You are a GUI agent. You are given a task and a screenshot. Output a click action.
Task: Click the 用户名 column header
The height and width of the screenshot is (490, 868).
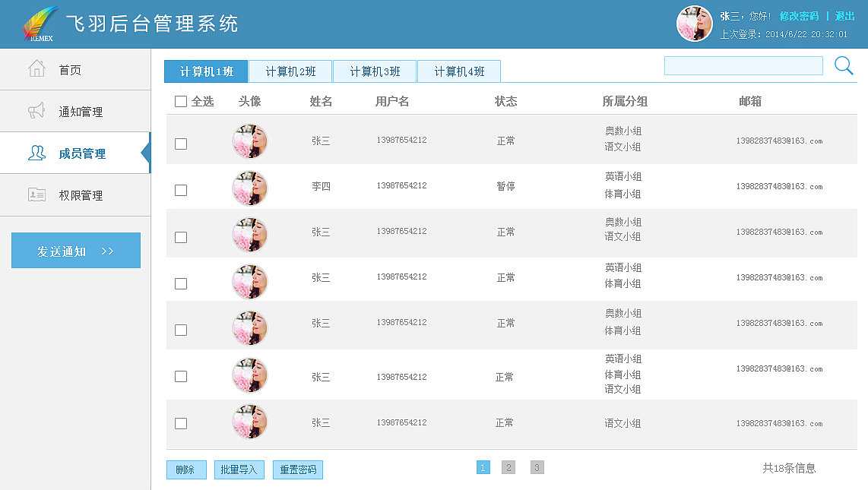pyautogui.click(x=392, y=101)
